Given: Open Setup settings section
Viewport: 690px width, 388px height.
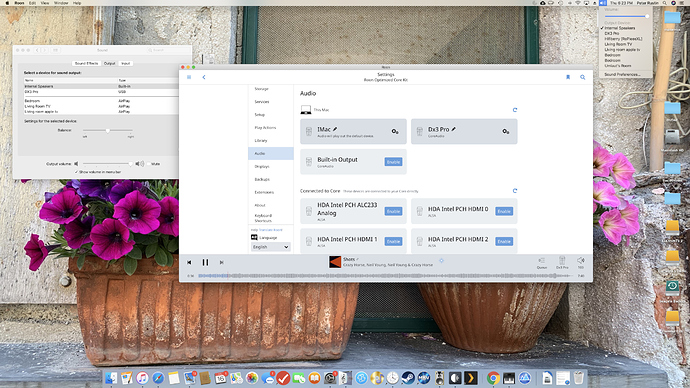Looking at the screenshot, I should pyautogui.click(x=260, y=114).
